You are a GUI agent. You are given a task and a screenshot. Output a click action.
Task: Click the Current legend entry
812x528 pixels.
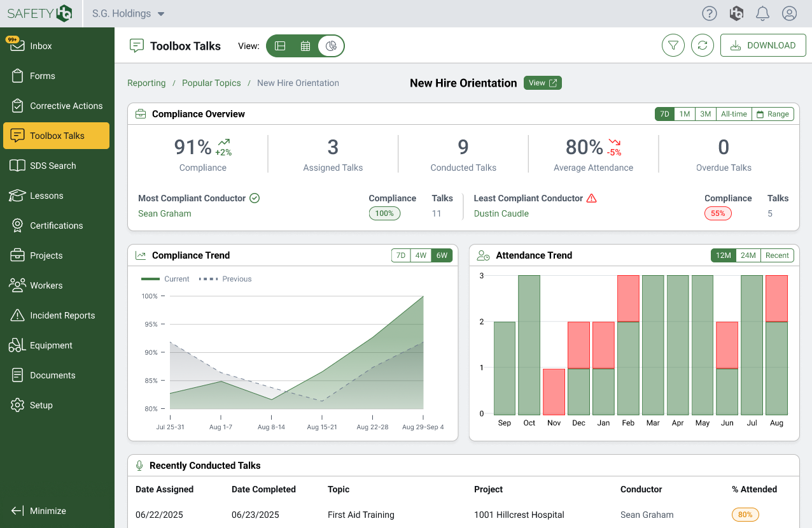click(x=165, y=279)
